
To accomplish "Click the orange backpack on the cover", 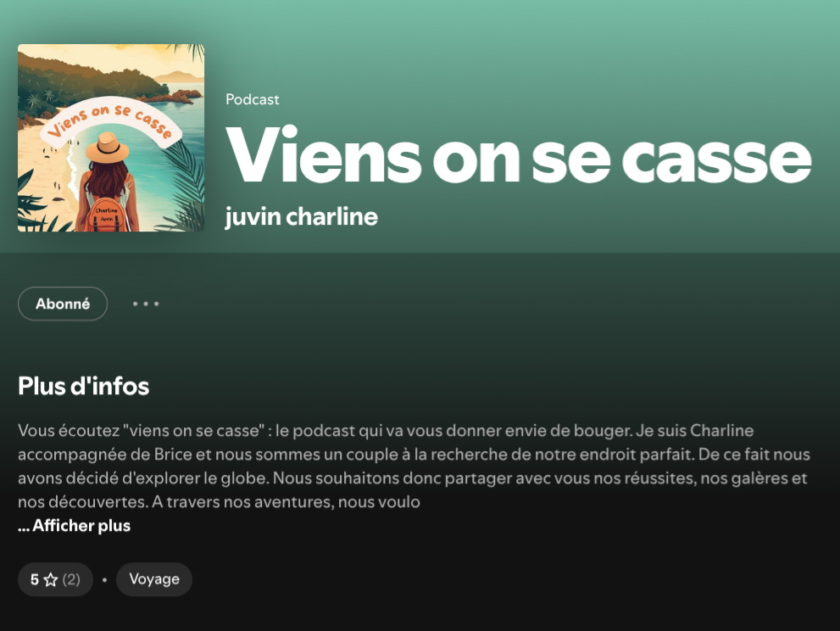I will point(107,215).
